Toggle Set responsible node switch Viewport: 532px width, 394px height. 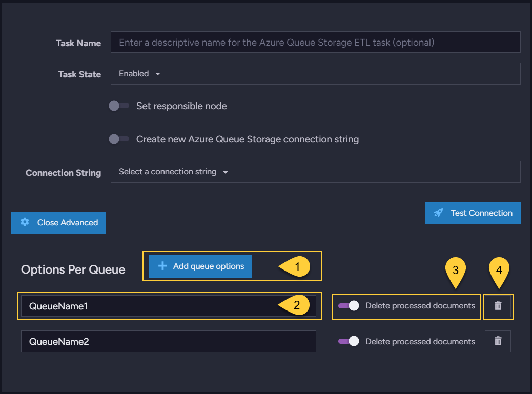pyautogui.click(x=119, y=106)
